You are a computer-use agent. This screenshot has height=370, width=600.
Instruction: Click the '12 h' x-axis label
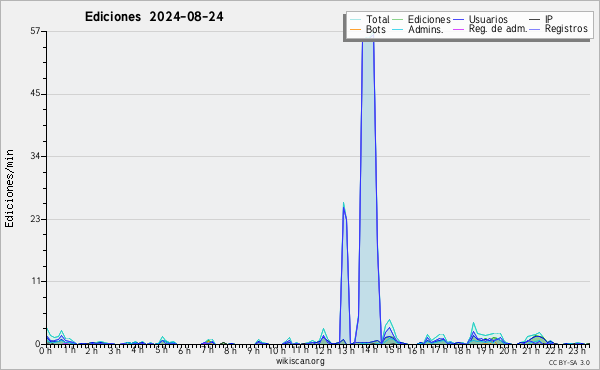coord(323,351)
